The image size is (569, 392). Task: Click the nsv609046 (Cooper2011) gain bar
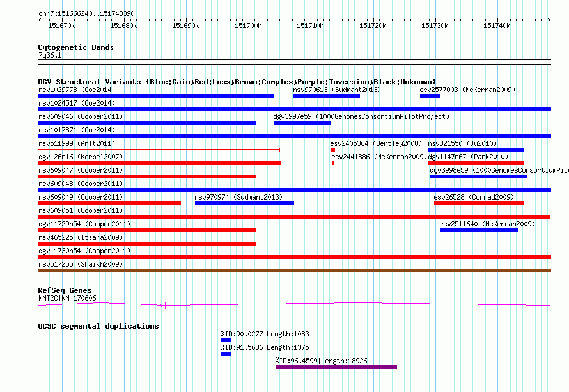click(x=146, y=123)
